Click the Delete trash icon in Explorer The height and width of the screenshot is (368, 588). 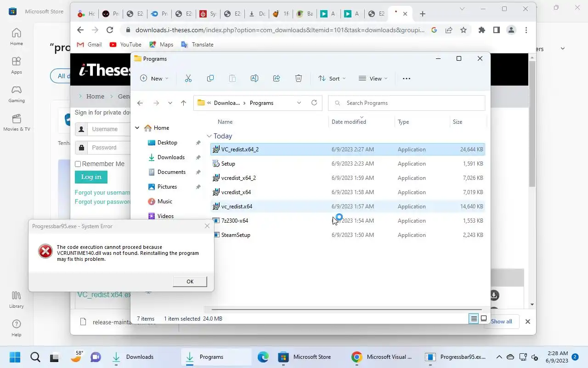(299, 79)
